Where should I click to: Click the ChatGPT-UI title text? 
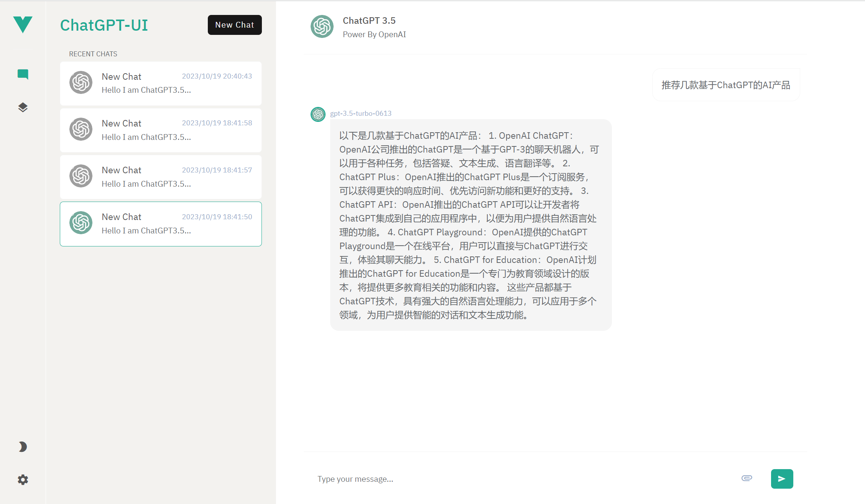[x=104, y=25]
